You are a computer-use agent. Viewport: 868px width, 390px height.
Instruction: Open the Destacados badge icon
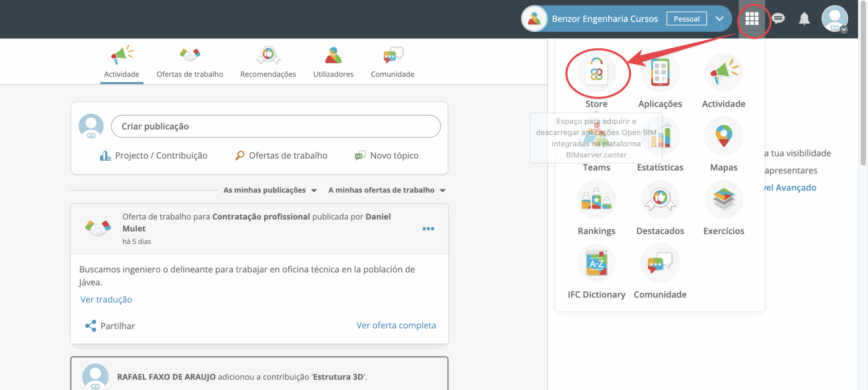pos(660,200)
